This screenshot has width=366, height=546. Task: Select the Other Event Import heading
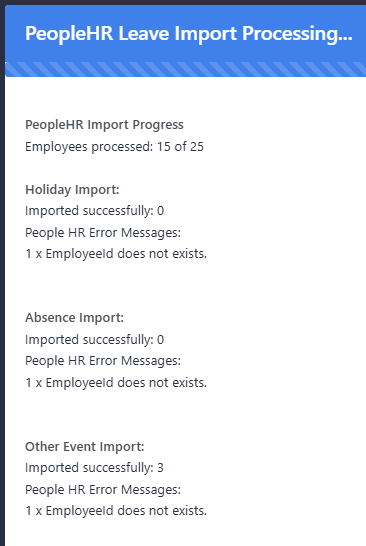pos(85,447)
